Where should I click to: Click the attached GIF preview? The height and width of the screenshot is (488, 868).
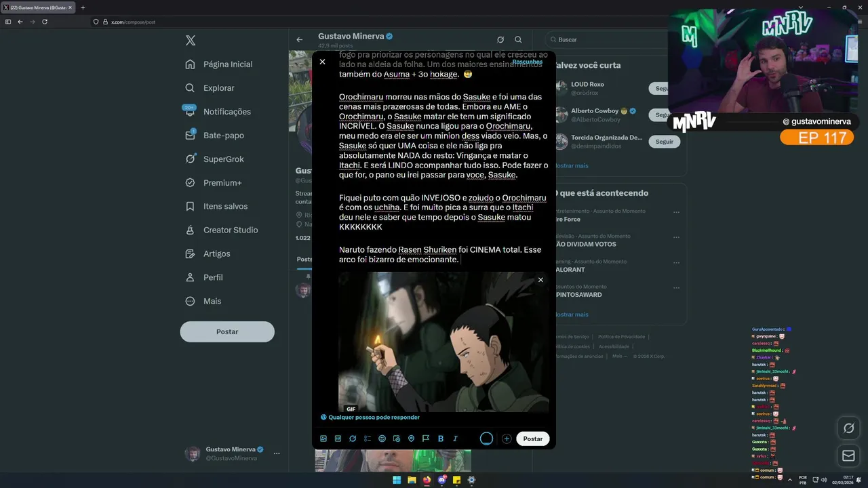443,342
